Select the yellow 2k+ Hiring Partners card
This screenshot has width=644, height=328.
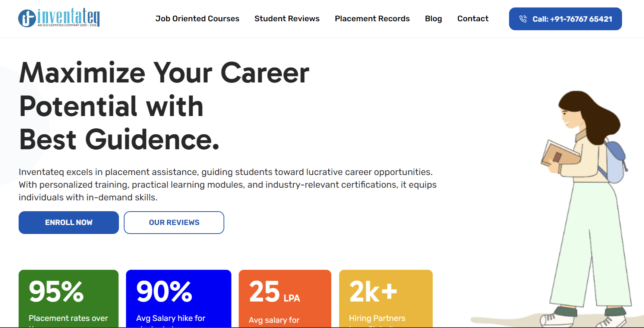tap(386, 299)
